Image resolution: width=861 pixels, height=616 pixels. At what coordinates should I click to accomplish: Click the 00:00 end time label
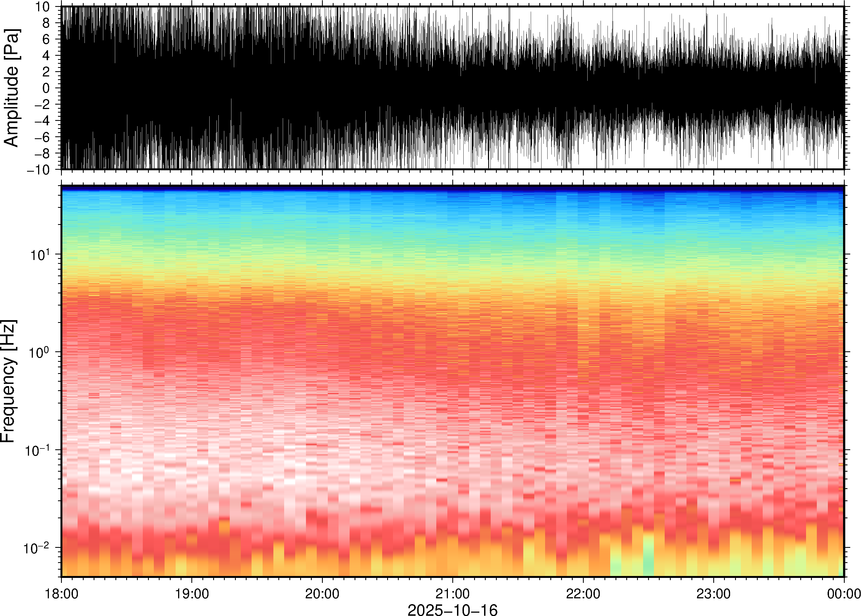(843, 594)
